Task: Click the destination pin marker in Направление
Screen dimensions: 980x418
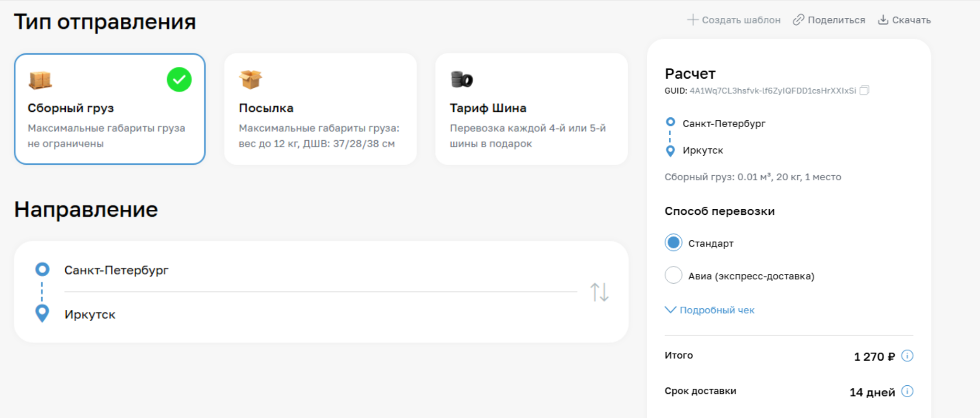Action: coord(42,313)
